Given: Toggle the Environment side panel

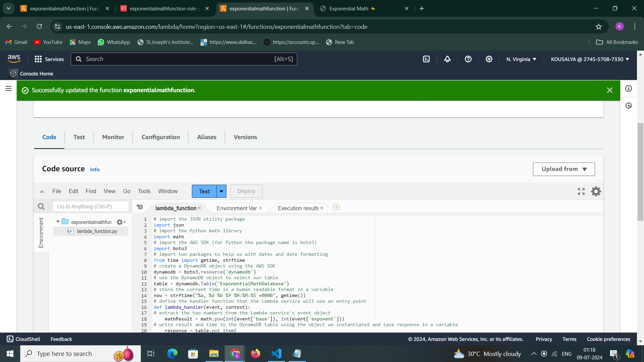Looking at the screenshot, I should [x=41, y=233].
